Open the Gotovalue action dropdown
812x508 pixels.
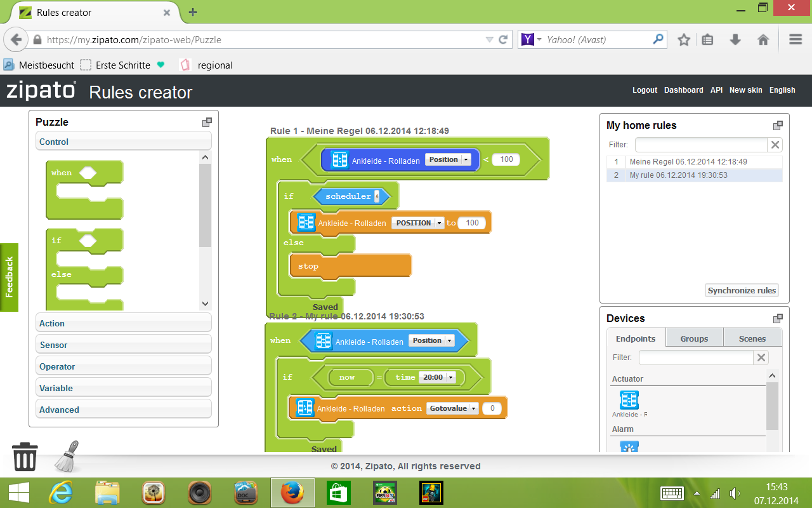pyautogui.click(x=473, y=409)
